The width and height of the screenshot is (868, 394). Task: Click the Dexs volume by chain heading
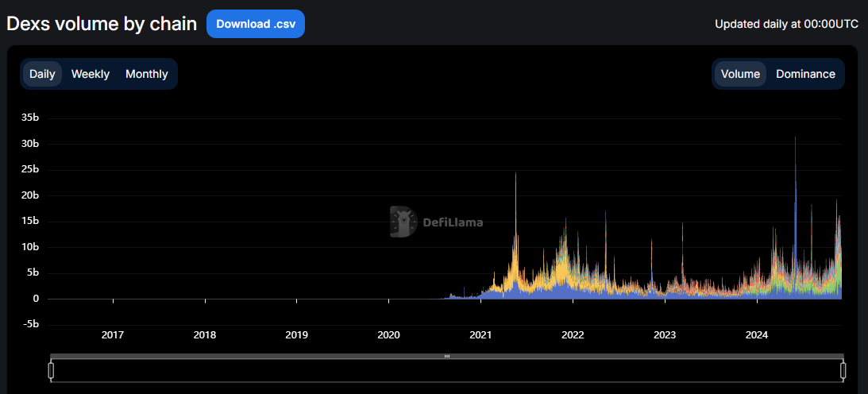pyautogui.click(x=102, y=24)
